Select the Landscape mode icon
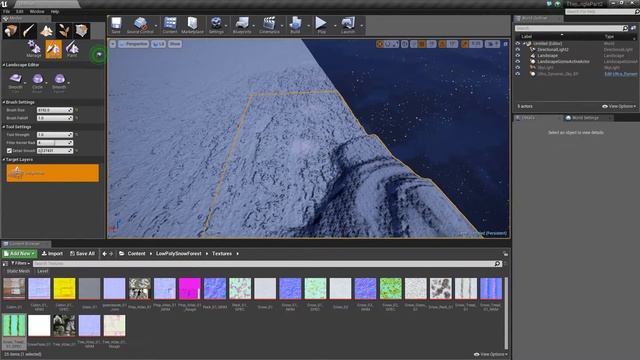 tap(46, 31)
